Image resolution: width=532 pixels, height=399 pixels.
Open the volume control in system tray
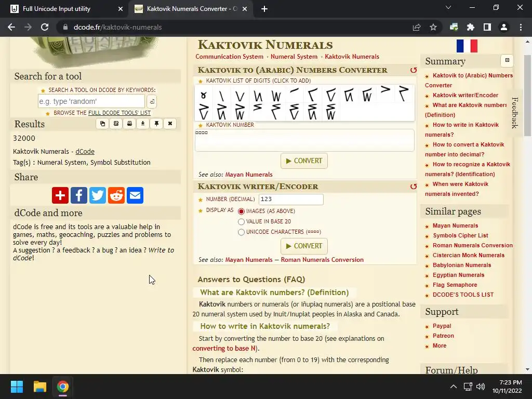coord(481,387)
